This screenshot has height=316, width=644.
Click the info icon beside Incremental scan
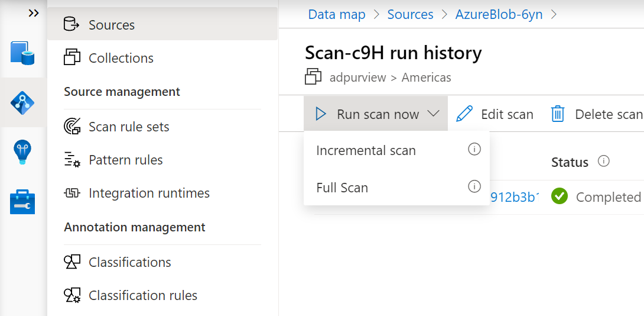(474, 150)
